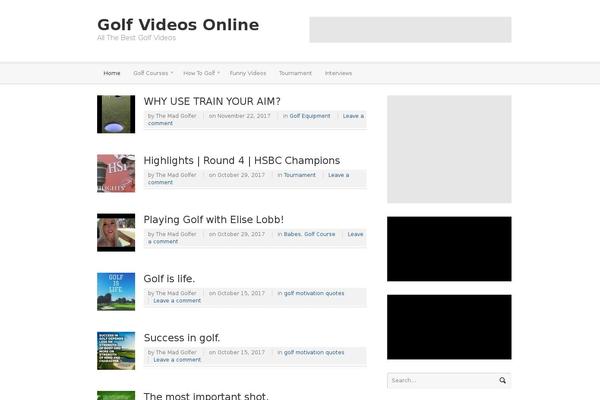
Task: Click Leave a comment under Golf is life
Action: (177, 301)
